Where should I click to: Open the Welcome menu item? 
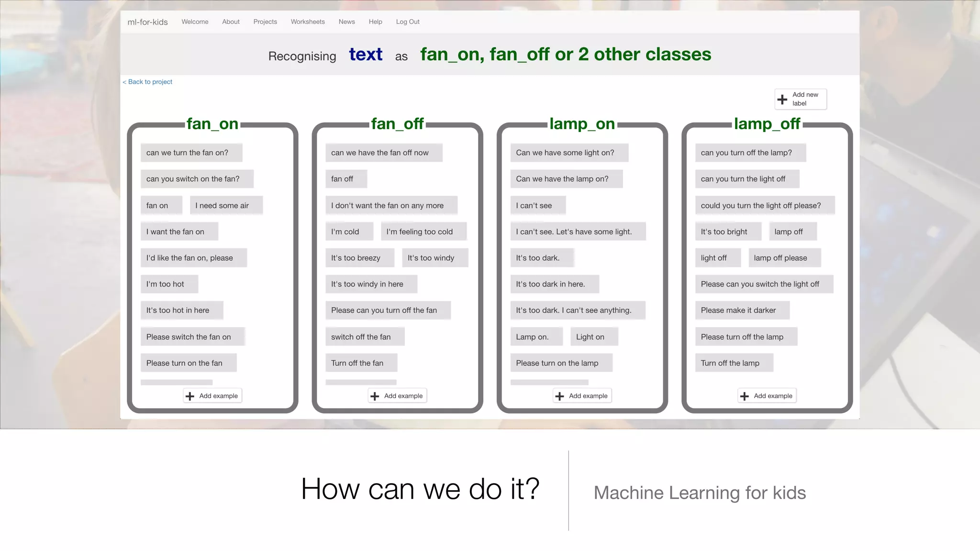click(x=195, y=22)
